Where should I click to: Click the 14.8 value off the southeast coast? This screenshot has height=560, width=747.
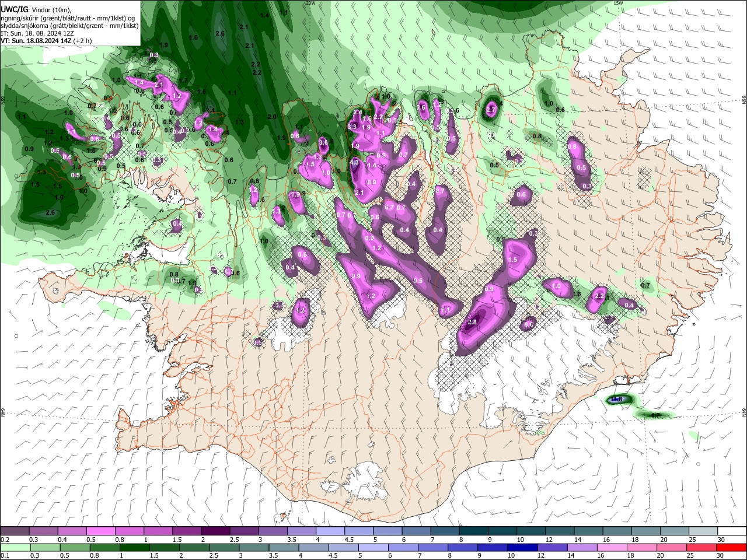tap(616, 400)
